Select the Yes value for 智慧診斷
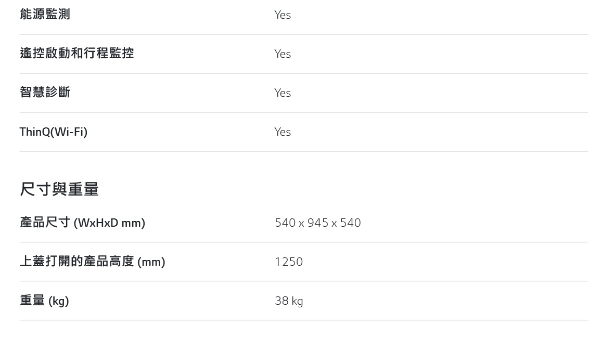 [283, 93]
